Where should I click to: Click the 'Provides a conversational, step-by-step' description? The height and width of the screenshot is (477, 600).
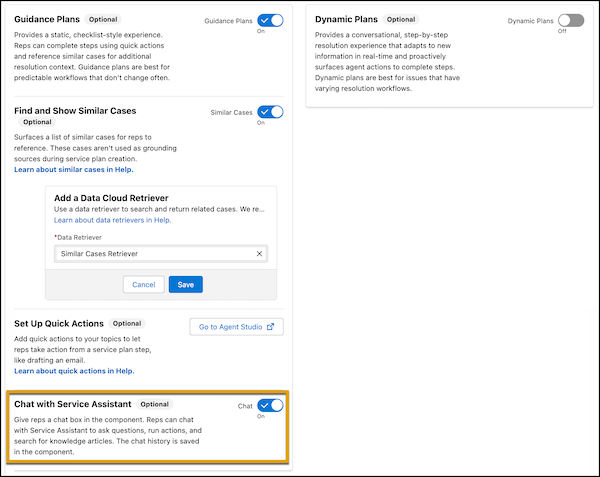(387, 62)
